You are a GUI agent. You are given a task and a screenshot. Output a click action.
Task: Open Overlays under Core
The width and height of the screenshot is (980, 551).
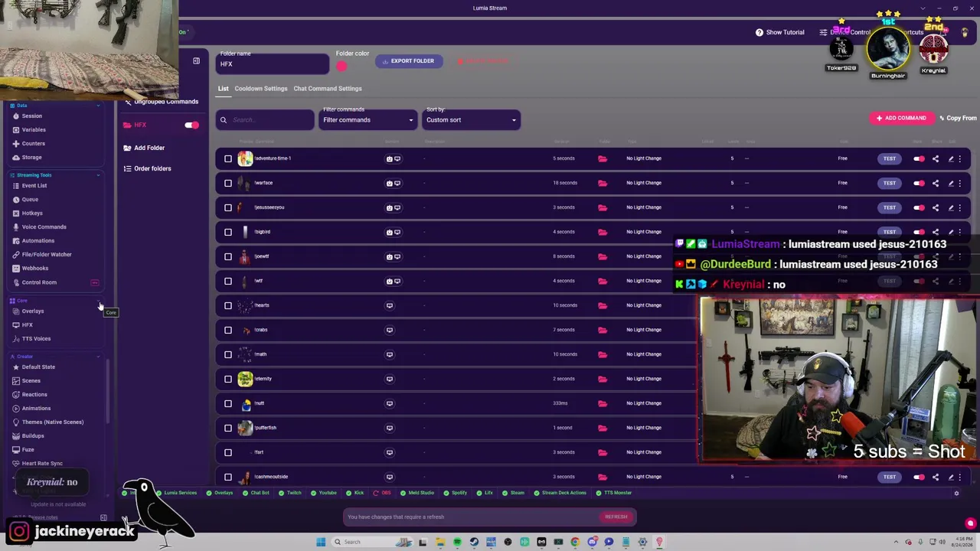click(x=33, y=311)
